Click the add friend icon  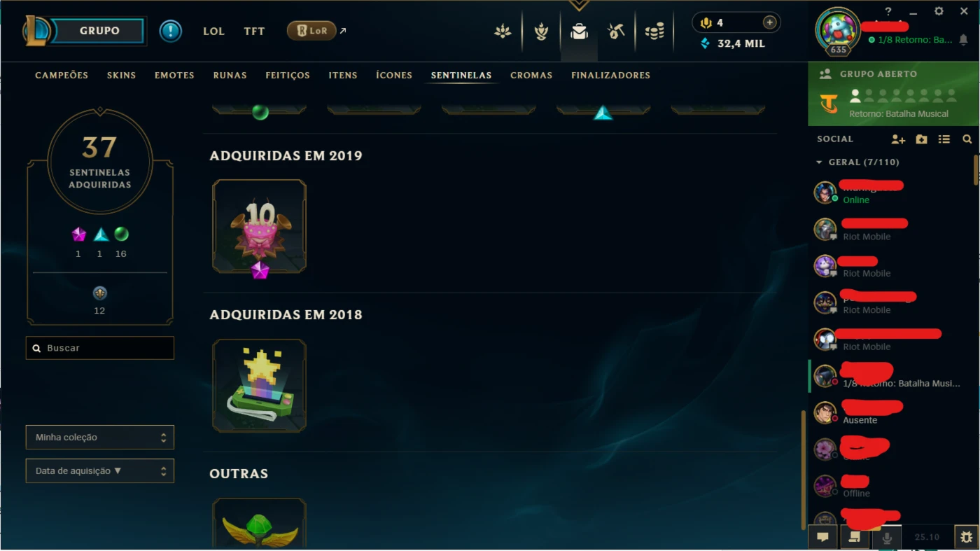898,139
